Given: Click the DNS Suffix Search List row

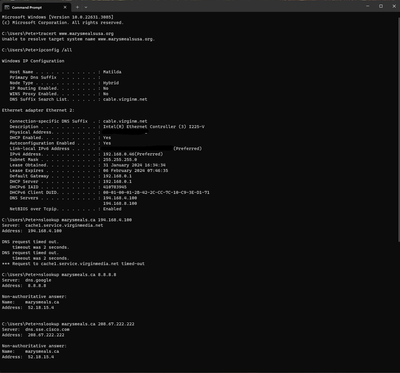Looking at the screenshot, I should click(x=78, y=99).
